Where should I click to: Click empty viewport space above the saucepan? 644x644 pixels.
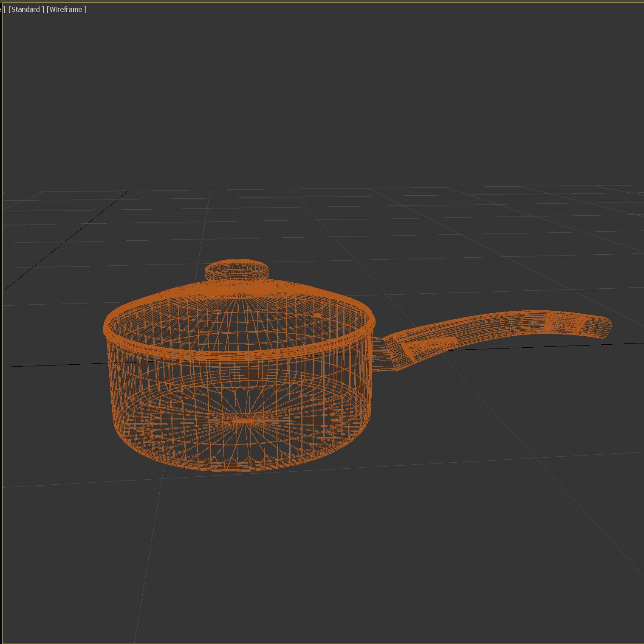tap(297, 106)
